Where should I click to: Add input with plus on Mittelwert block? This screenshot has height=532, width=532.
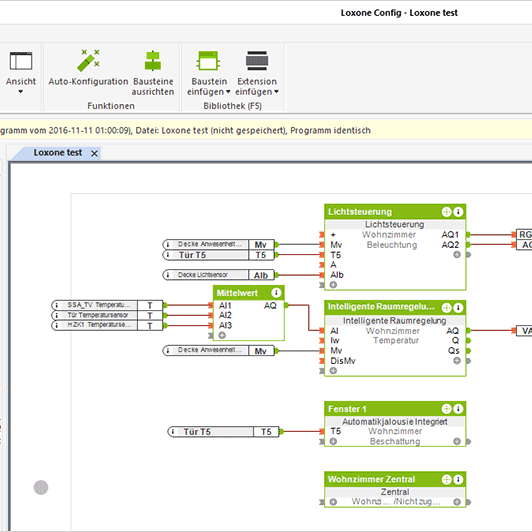coord(222,335)
